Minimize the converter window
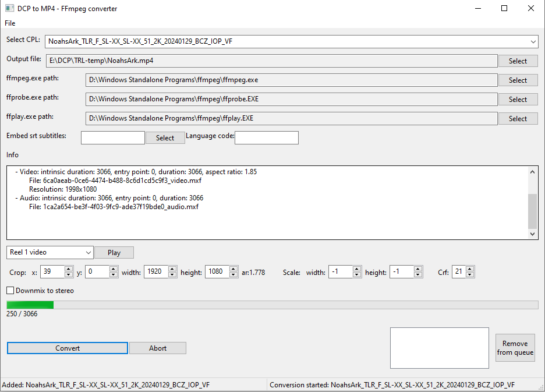The height and width of the screenshot is (392, 545). coord(478,8)
